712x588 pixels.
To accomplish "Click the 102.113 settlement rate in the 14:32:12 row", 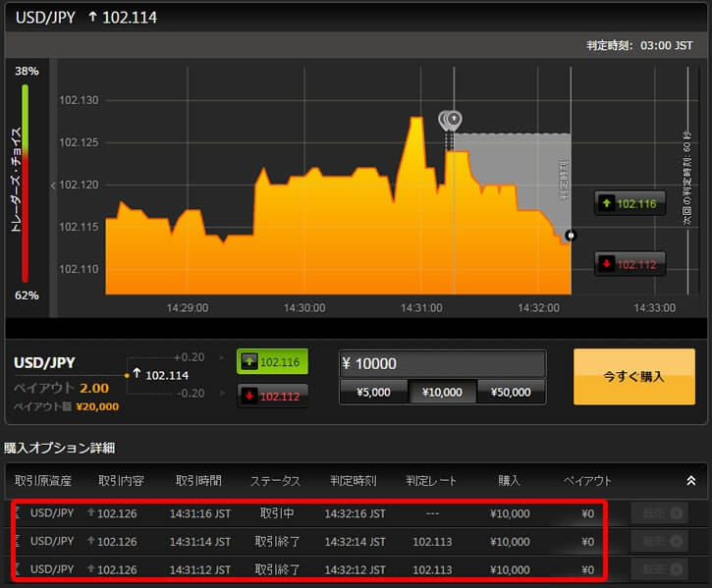I will coord(432,569).
